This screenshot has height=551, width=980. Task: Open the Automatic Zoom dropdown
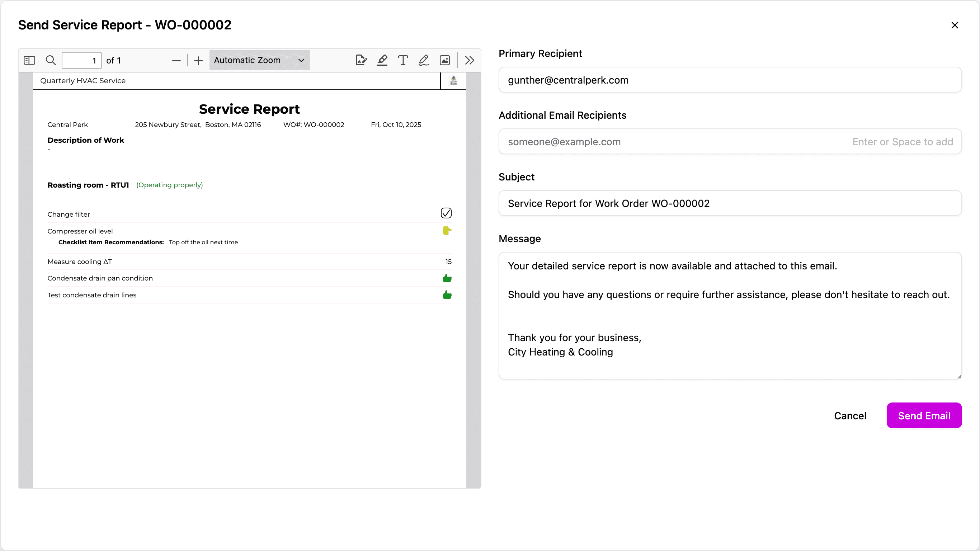259,60
